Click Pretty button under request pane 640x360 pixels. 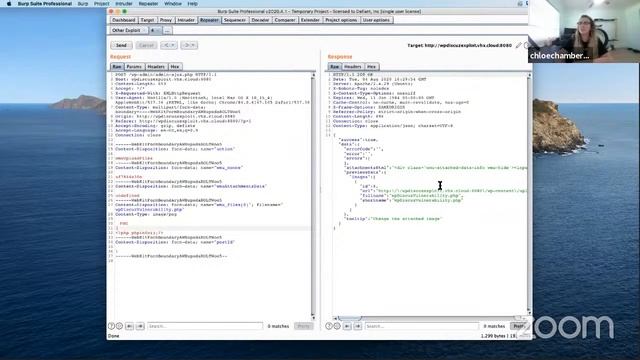(x=304, y=326)
